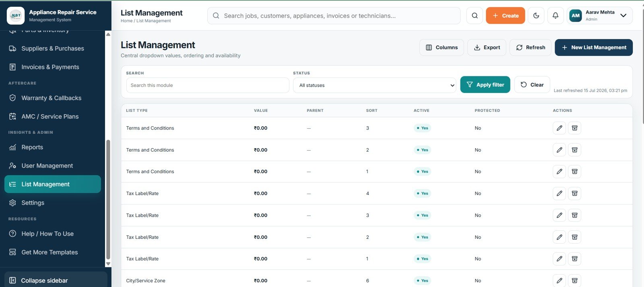Click Last refreshed timestamp text
644x287 pixels.
pos(590,90)
